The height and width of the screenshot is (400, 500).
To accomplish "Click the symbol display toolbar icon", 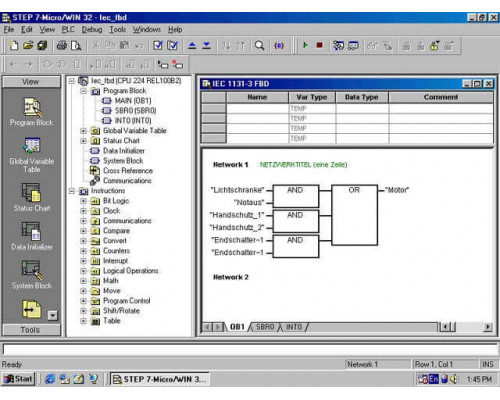I will pos(279,45).
